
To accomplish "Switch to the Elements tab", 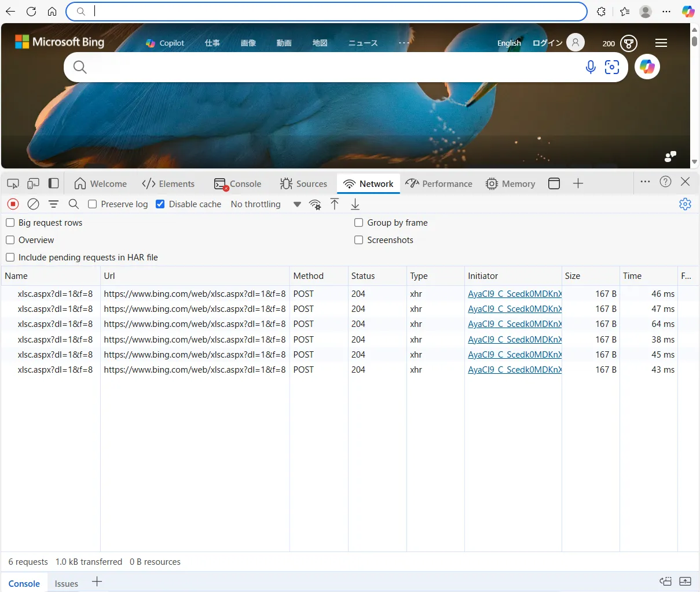I will 168,183.
